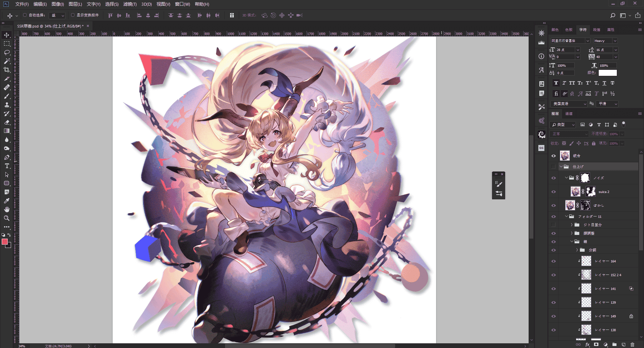Toggle visibility of the 仕上げ group
Viewport: 644px width, 348px height.
553,166
